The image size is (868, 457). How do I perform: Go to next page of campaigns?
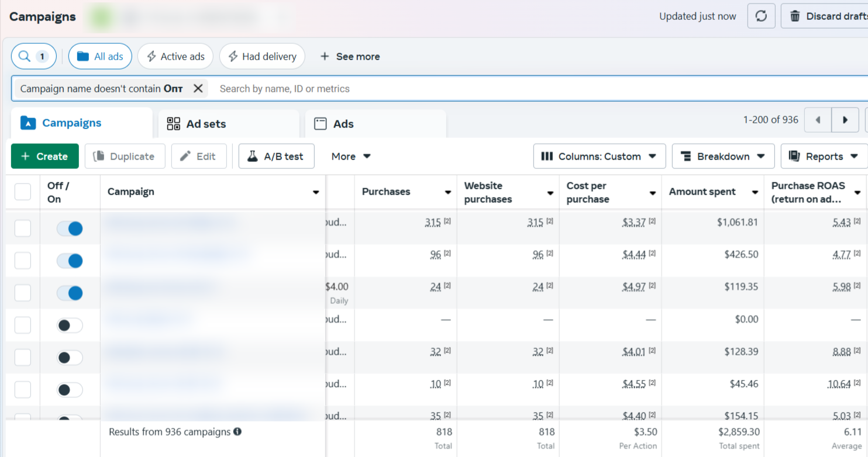point(845,120)
